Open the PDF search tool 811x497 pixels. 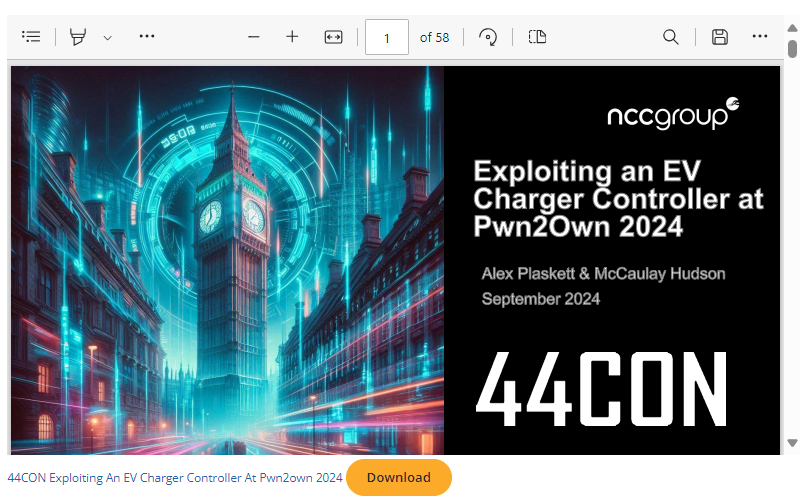click(x=671, y=37)
